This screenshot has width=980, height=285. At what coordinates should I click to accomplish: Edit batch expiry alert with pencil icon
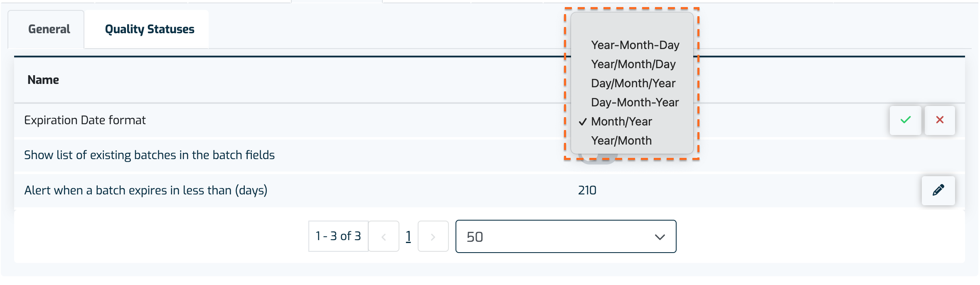pyautogui.click(x=938, y=190)
